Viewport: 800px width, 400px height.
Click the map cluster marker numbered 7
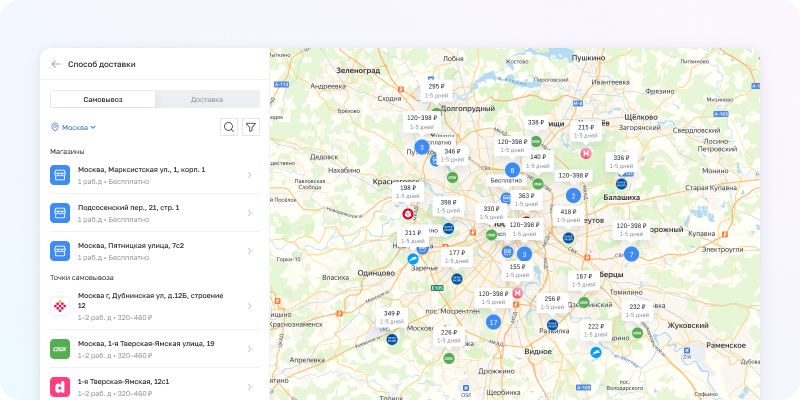click(x=631, y=254)
